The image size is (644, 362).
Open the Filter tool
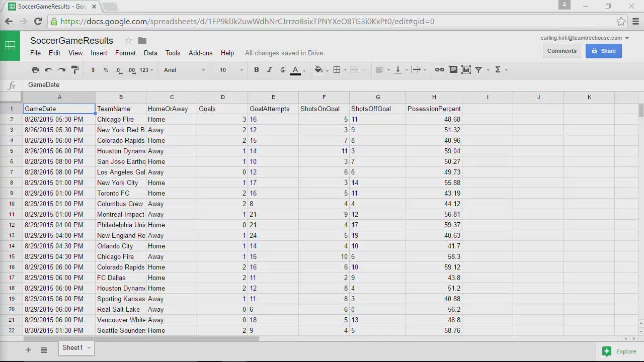478,70
